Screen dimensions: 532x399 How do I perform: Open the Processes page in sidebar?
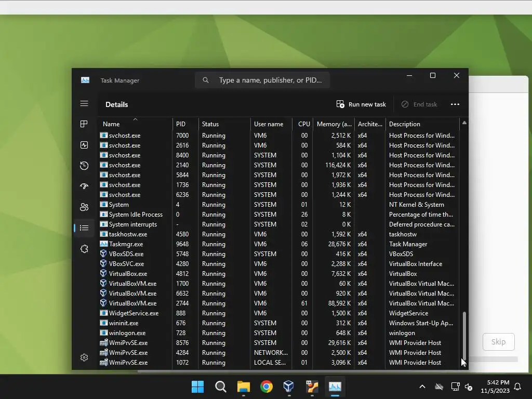click(84, 124)
